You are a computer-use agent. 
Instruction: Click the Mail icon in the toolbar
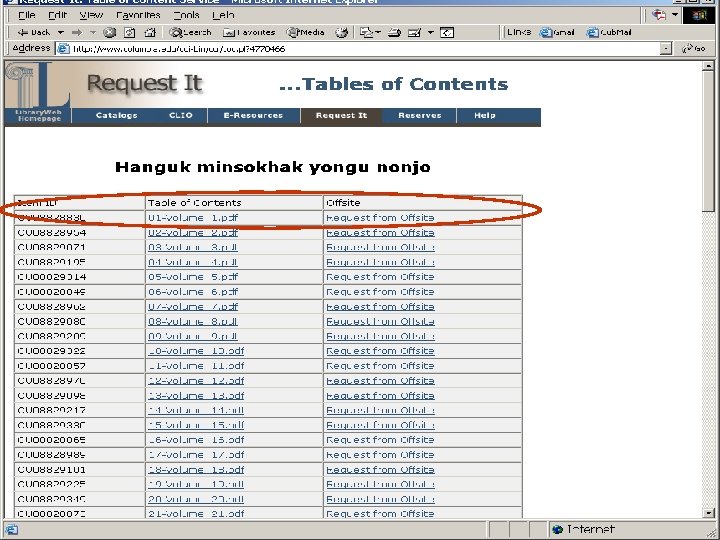click(x=366, y=32)
